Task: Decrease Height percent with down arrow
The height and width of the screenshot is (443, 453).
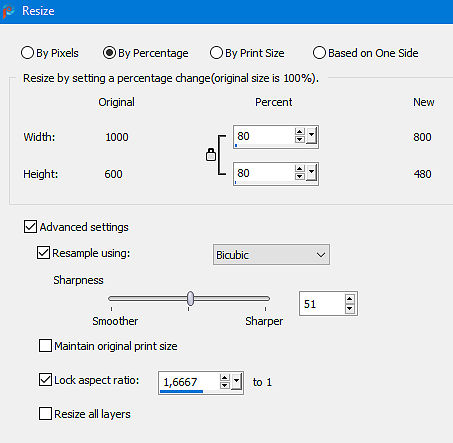Action: [x=300, y=177]
